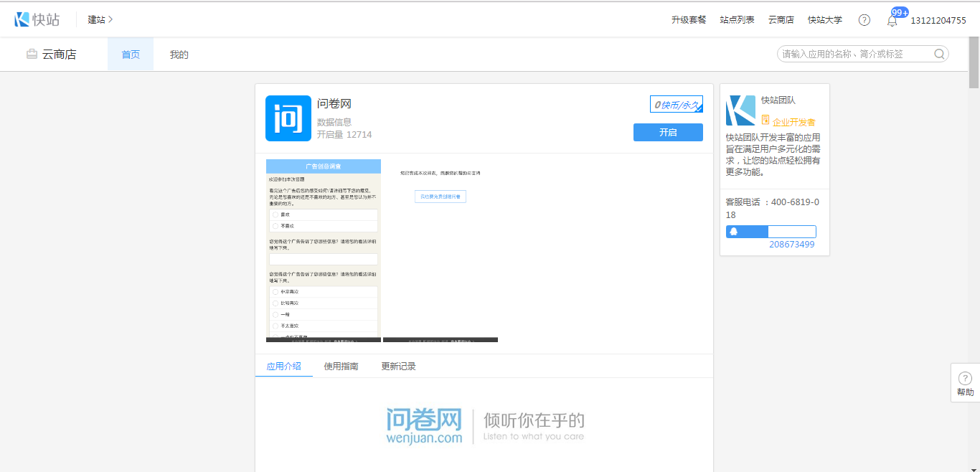Screen dimensions: 980x472
Task: Click the 问卷网 blue app icon
Action: [x=288, y=118]
